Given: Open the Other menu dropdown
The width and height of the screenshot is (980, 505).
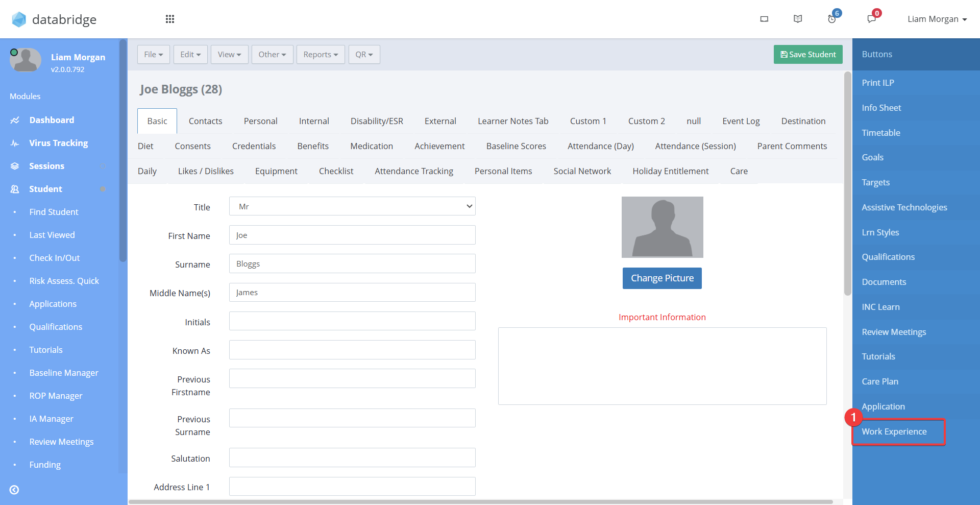Looking at the screenshot, I should click(272, 54).
